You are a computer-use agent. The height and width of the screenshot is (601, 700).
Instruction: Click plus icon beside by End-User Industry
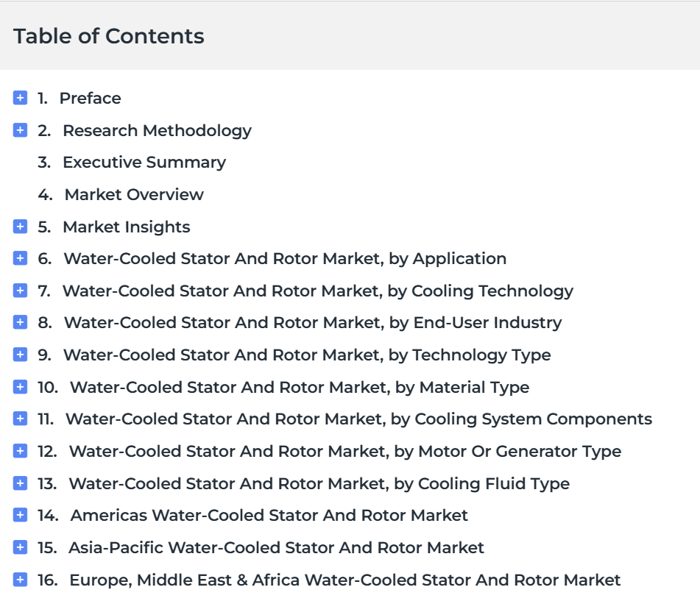click(20, 322)
